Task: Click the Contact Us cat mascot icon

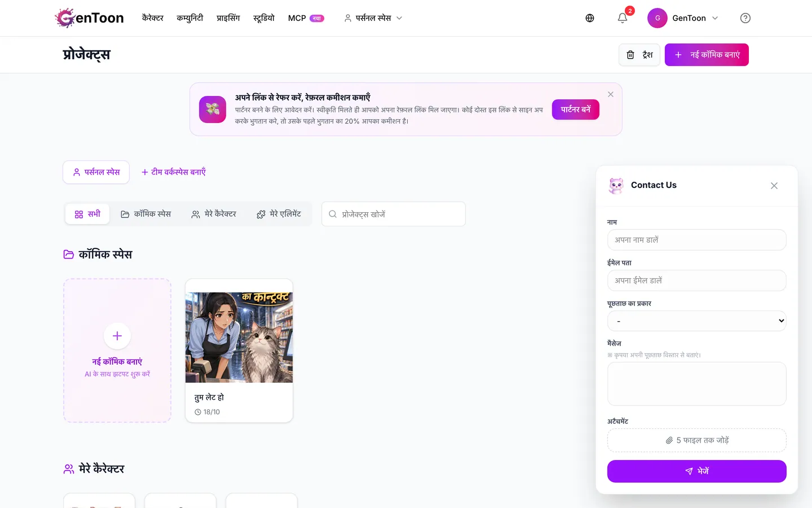Action: (616, 185)
